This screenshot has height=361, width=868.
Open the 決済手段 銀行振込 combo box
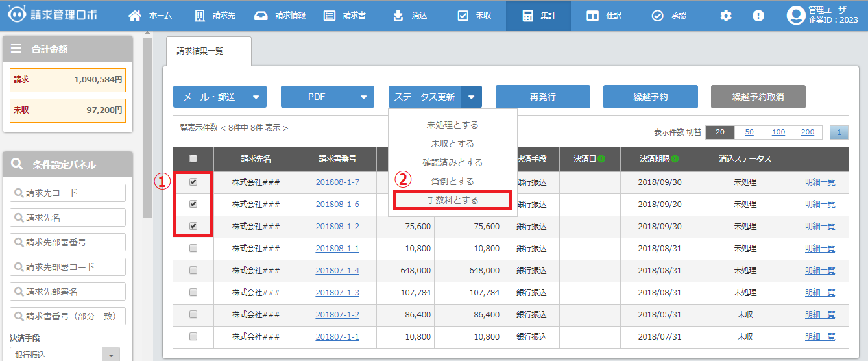point(65,355)
